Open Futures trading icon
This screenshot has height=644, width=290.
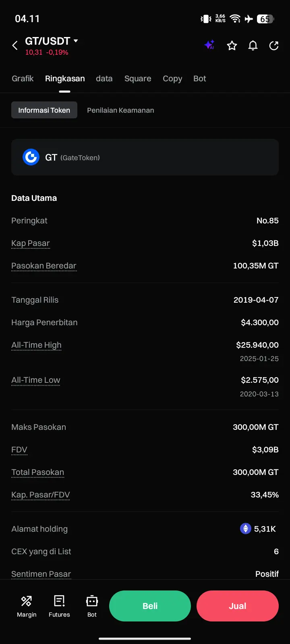click(x=59, y=606)
